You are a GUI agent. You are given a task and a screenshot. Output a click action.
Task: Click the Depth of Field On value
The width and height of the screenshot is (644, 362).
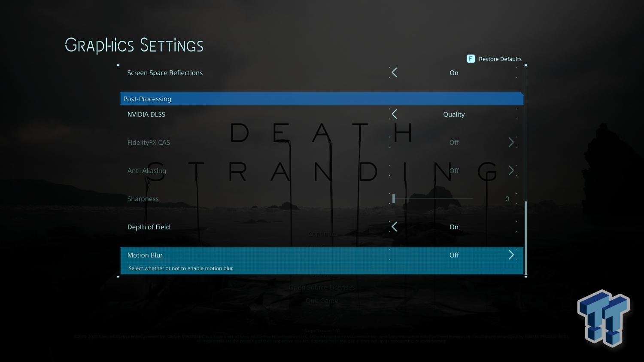[x=454, y=227]
